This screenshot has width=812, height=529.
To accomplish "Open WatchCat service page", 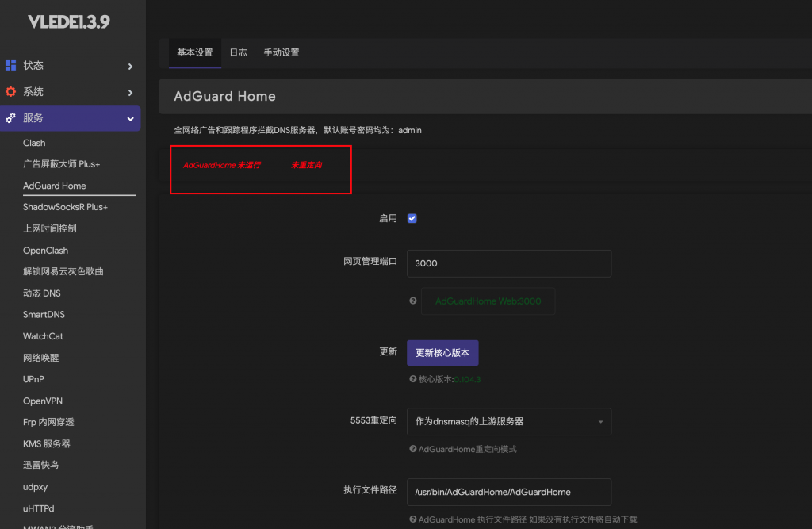I will [x=43, y=336].
